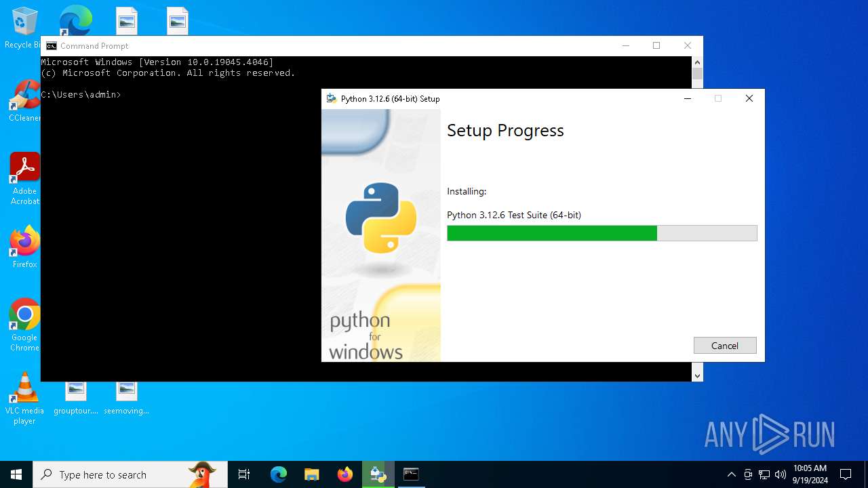Select the CCleaner desktop shortcut
The image size is (868, 488).
point(24,102)
